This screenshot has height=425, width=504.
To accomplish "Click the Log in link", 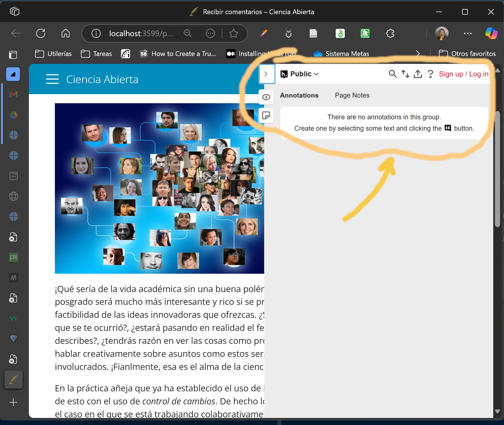I will (479, 74).
